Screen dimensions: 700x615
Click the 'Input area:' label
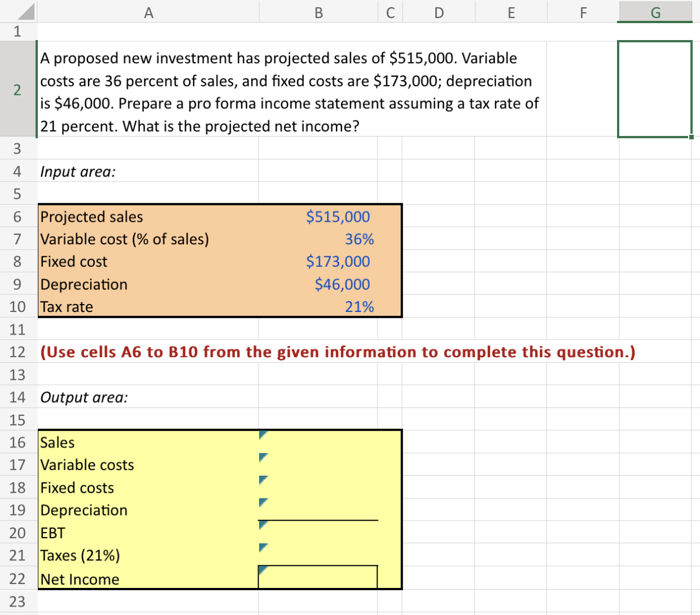click(78, 172)
